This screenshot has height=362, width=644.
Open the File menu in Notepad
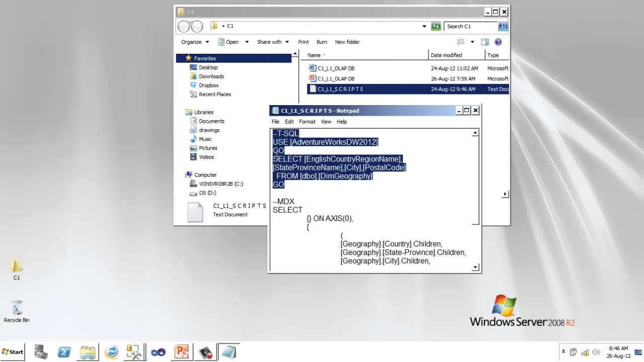276,122
